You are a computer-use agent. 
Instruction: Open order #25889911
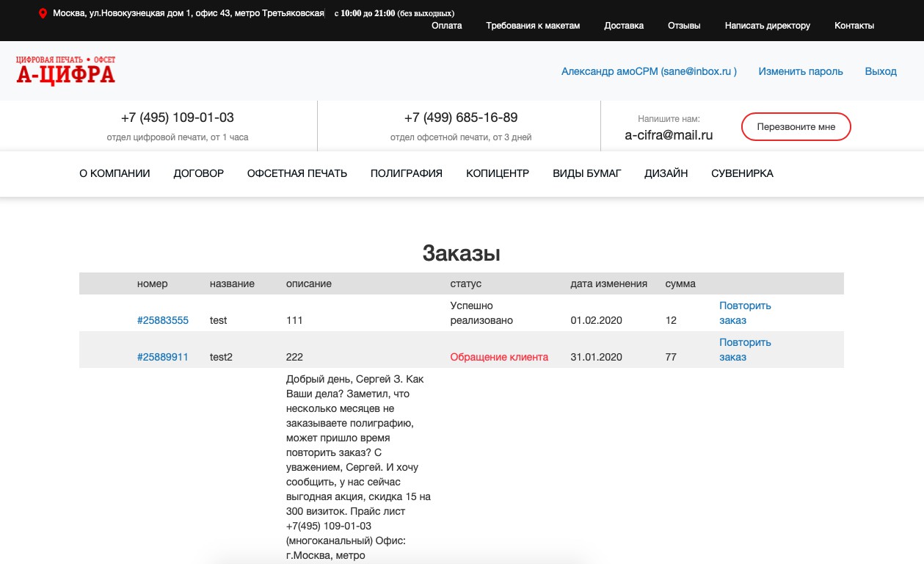163,357
